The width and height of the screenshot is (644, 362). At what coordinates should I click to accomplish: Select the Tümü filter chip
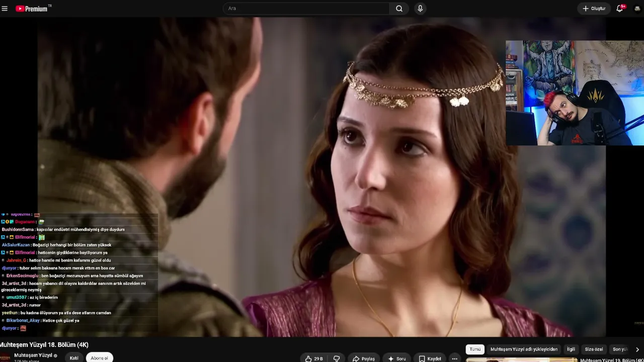pos(475,349)
